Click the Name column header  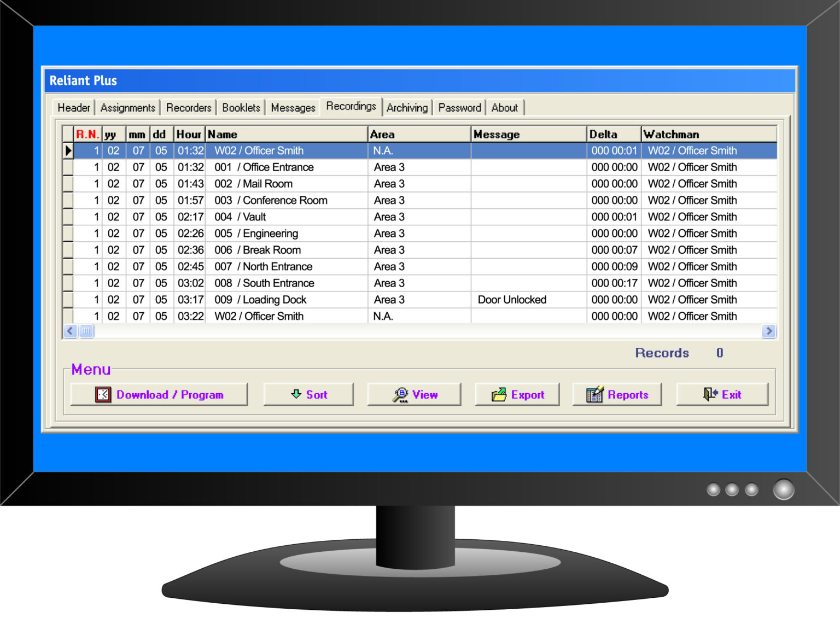(x=287, y=134)
